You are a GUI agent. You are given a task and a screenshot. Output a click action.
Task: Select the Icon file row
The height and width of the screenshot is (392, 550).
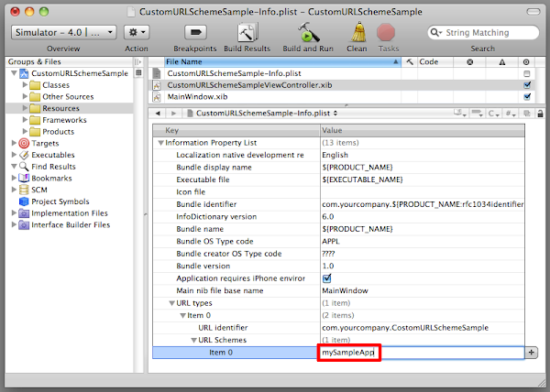339,192
